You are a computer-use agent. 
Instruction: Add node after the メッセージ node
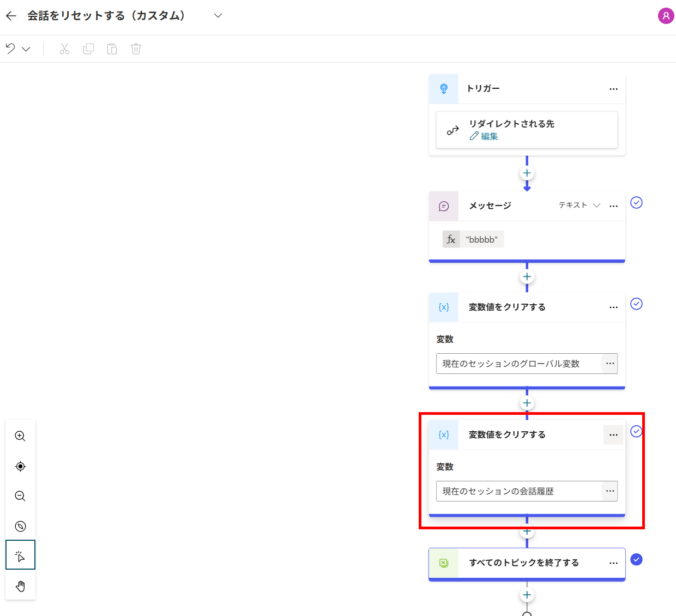pyautogui.click(x=527, y=277)
